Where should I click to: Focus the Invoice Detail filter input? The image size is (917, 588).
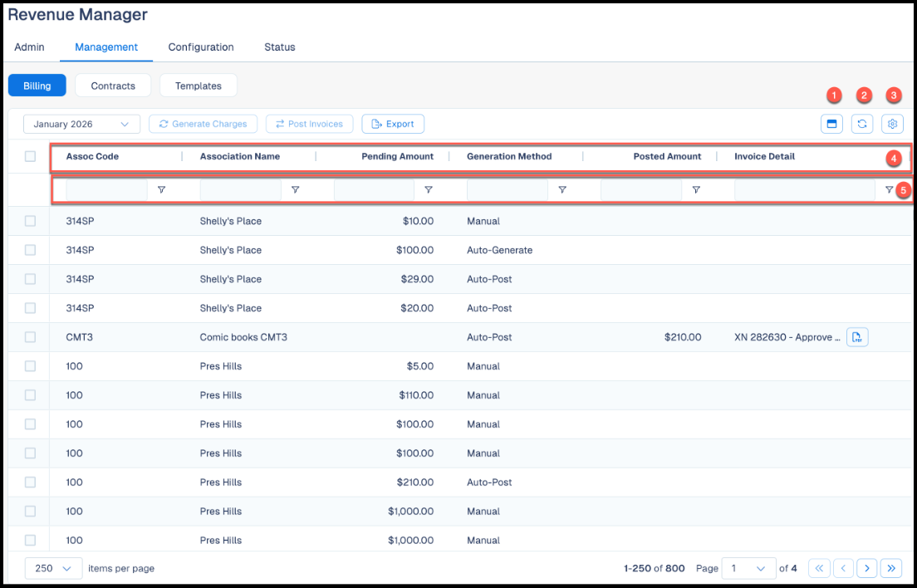805,190
